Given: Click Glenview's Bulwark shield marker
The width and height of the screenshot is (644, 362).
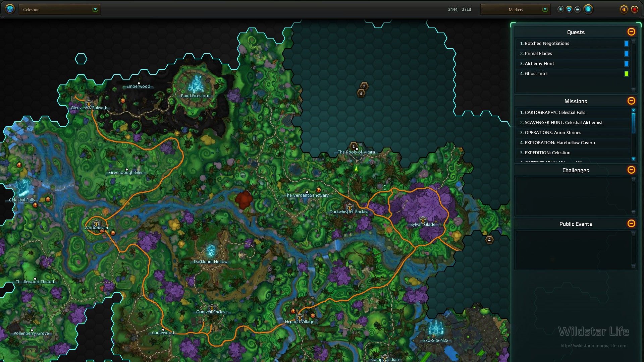Looking at the screenshot, I should pos(89,104).
